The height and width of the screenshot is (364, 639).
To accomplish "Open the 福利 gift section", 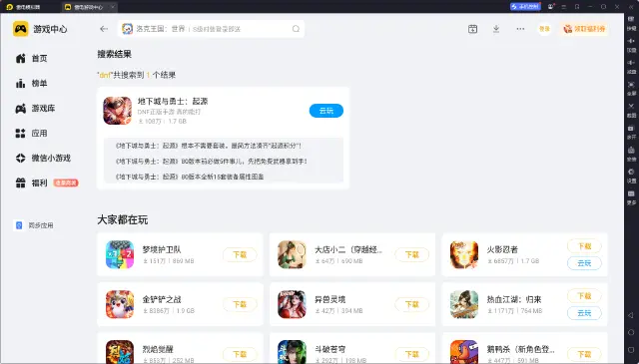I will (31, 182).
